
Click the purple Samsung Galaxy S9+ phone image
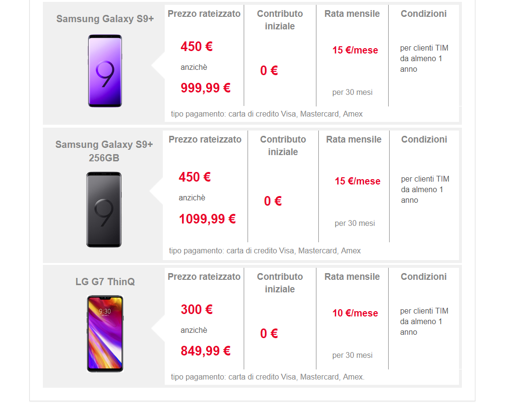click(105, 71)
